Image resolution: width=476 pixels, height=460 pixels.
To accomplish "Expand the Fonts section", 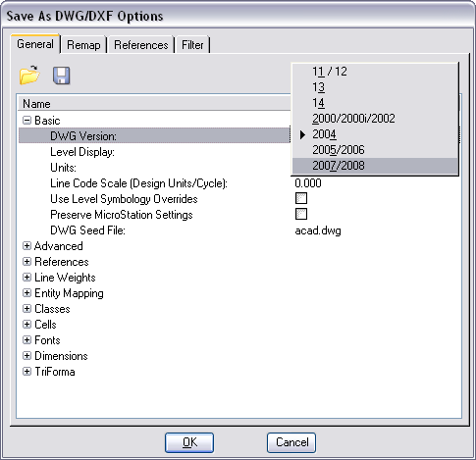I will [26, 340].
